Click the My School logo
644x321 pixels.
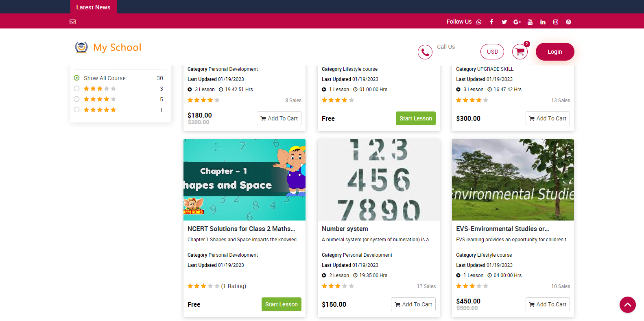coord(108,48)
